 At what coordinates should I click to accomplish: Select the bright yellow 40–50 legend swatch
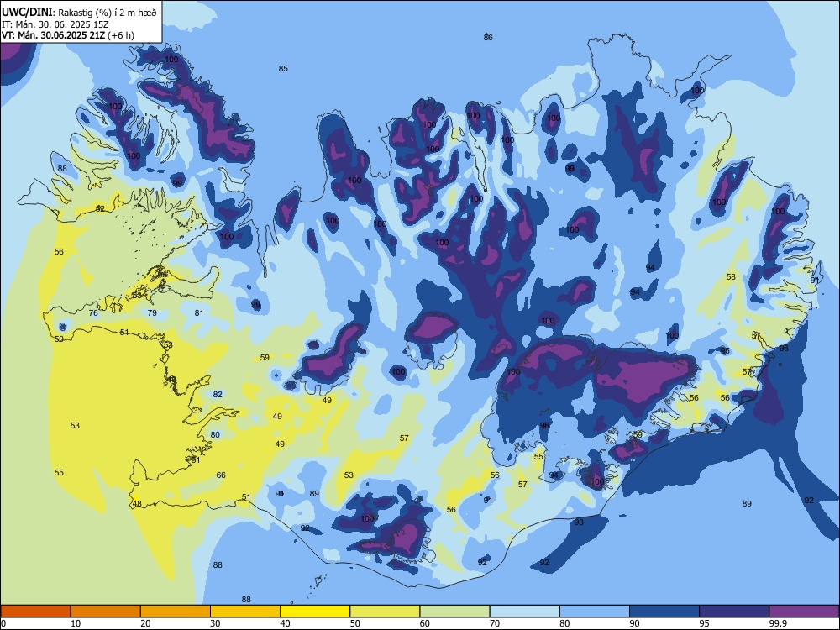click(315, 612)
